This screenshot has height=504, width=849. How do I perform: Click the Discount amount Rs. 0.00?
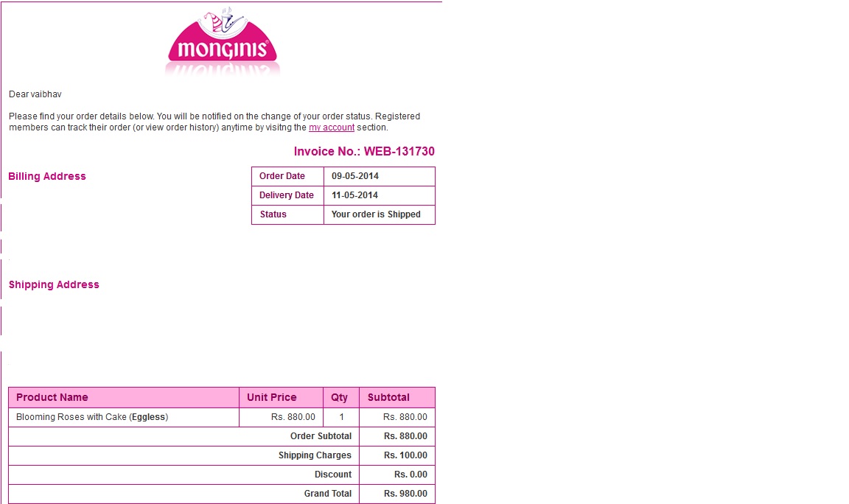pos(410,475)
